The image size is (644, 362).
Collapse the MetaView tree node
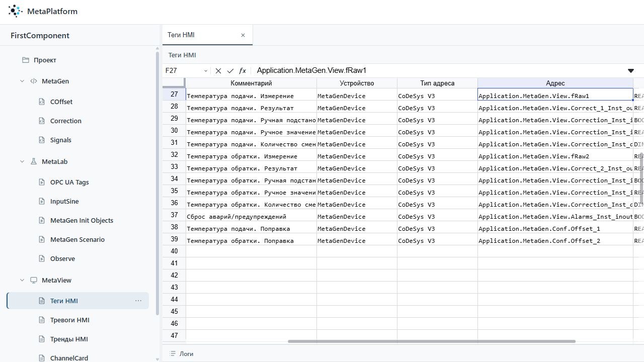(22, 280)
